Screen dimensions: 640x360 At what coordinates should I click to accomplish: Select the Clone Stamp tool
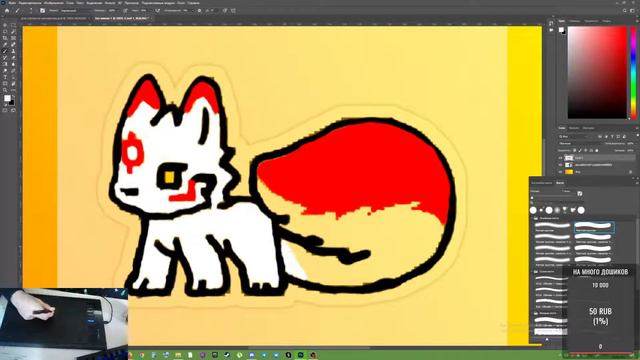(x=13, y=51)
